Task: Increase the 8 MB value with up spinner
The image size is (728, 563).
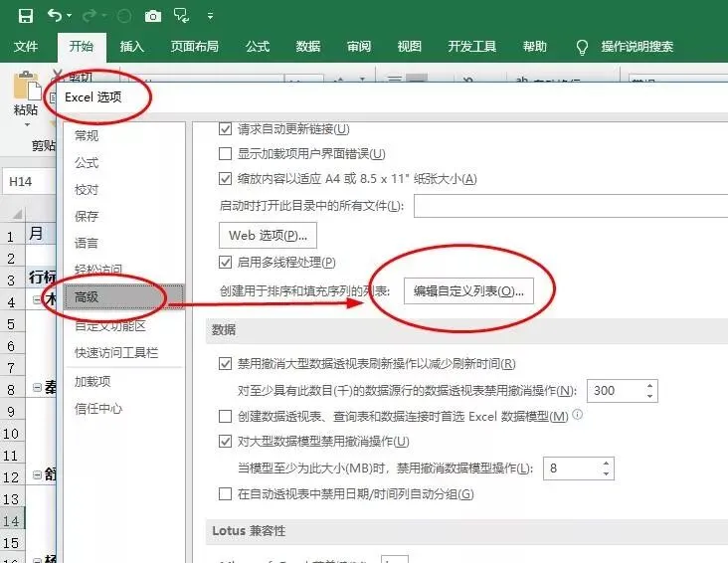Action: 606,464
